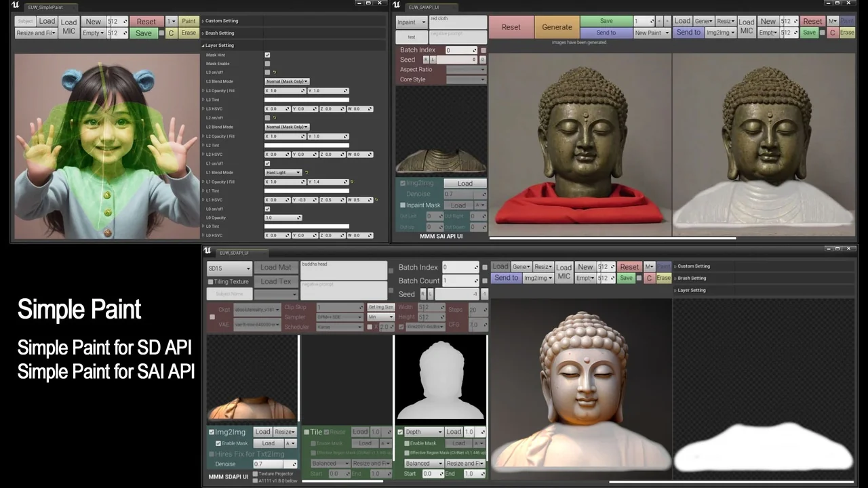Viewport: 868px width, 488px height.
Task: Click the Load Mat button
Action: (x=275, y=268)
